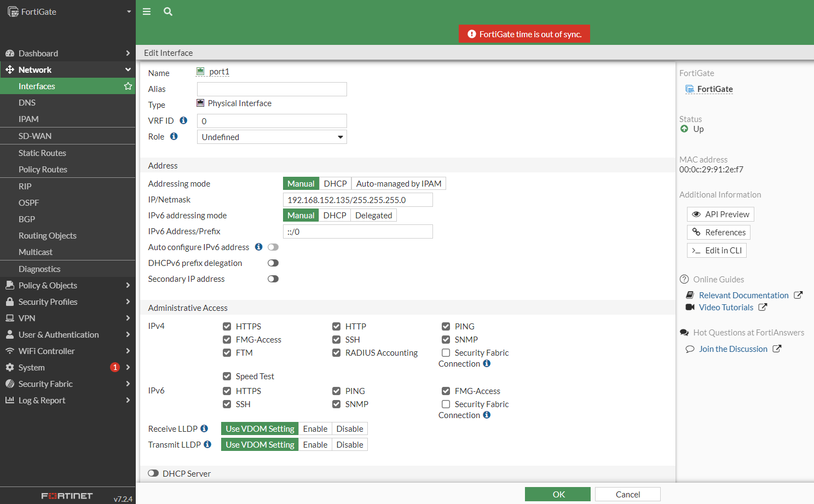Uncheck the Speed Test checkbox
This screenshot has width=814, height=504.
click(227, 376)
